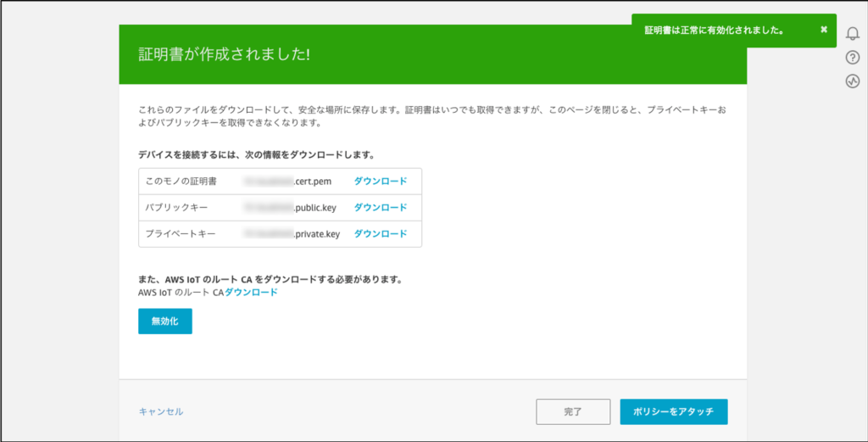Click the パブリックキー row label
Image resolution: width=868 pixels, height=442 pixels.
175,207
